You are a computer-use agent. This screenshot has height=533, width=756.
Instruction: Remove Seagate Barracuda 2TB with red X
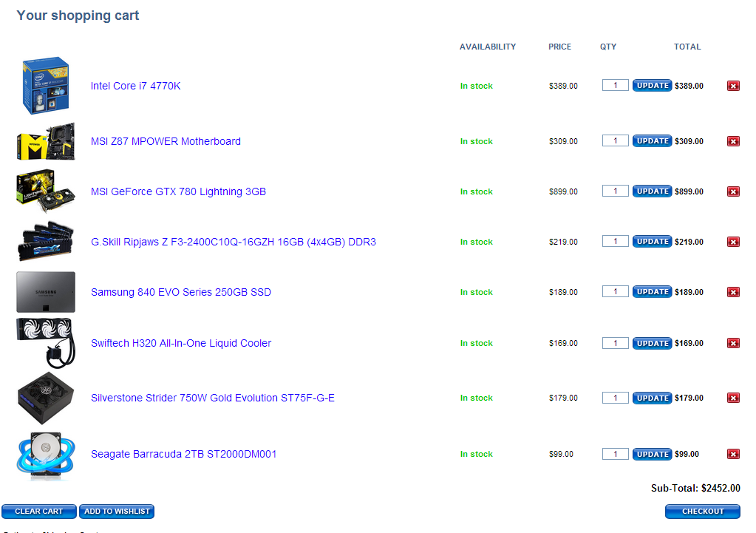click(733, 454)
